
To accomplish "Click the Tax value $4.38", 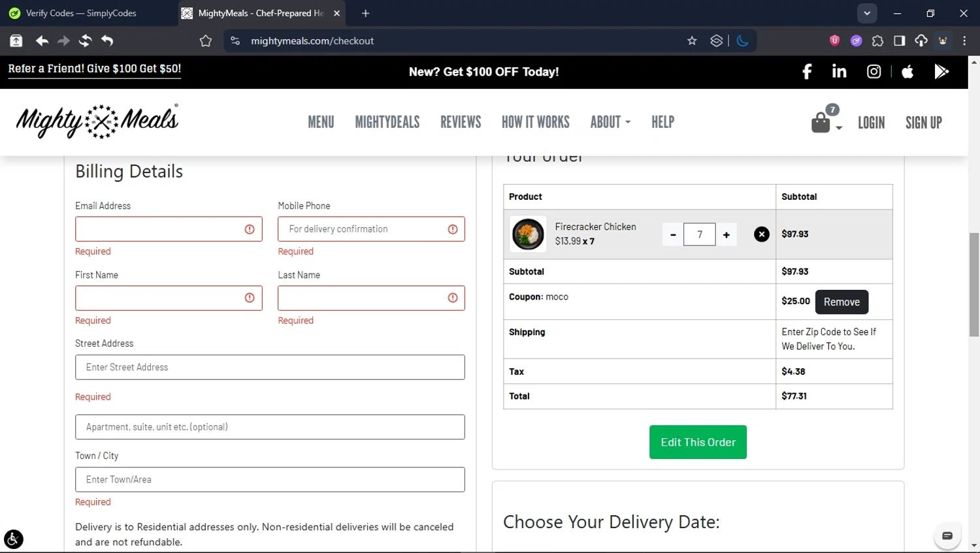I will [793, 371].
